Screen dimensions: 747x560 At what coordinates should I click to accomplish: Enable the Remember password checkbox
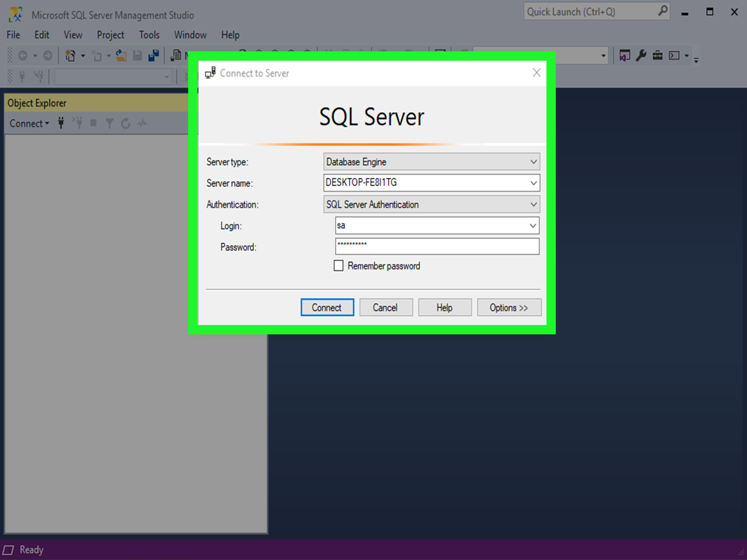point(338,266)
